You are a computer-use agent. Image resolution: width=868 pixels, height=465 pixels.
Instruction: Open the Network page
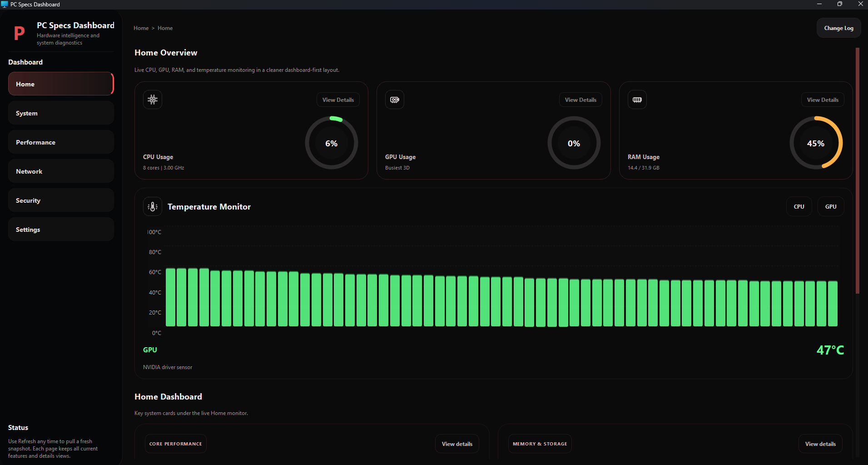click(61, 171)
